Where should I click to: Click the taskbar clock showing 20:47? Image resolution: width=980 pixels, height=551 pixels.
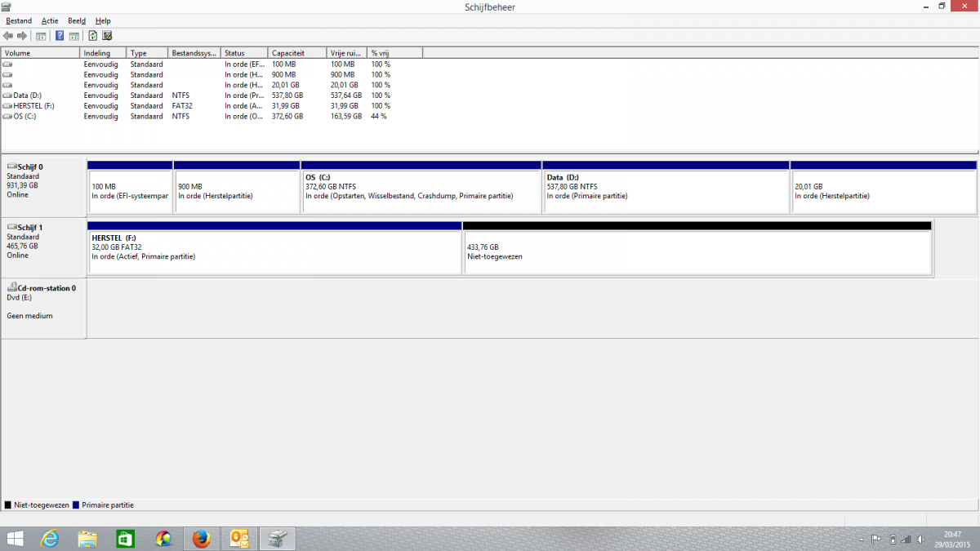pyautogui.click(x=952, y=539)
